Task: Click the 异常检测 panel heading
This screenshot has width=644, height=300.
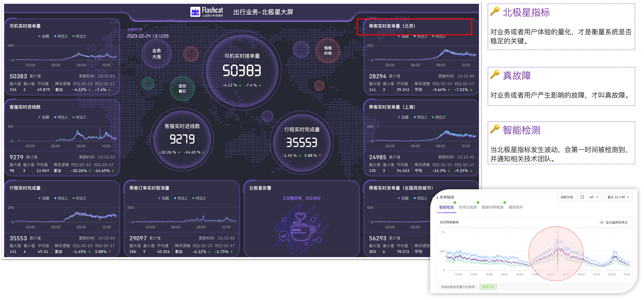Action: pos(447,197)
